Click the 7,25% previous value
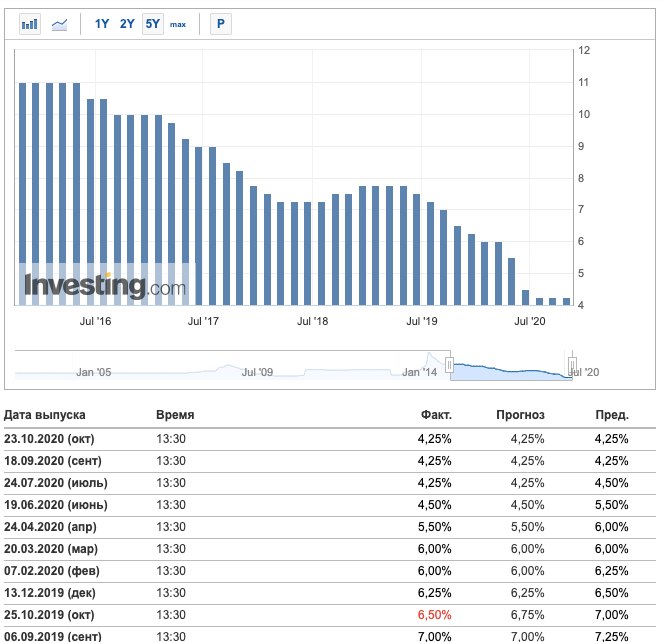Viewport: 666px width, 642px height. coord(612,636)
